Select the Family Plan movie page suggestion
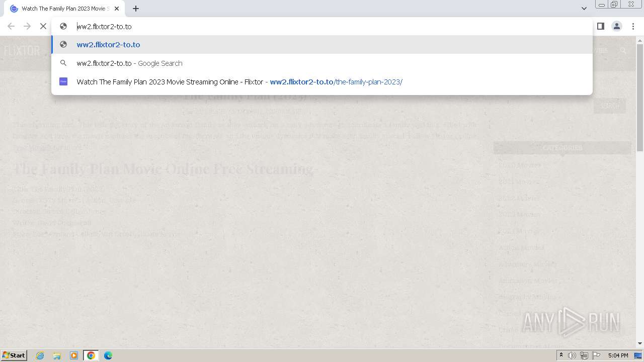 [322, 81]
